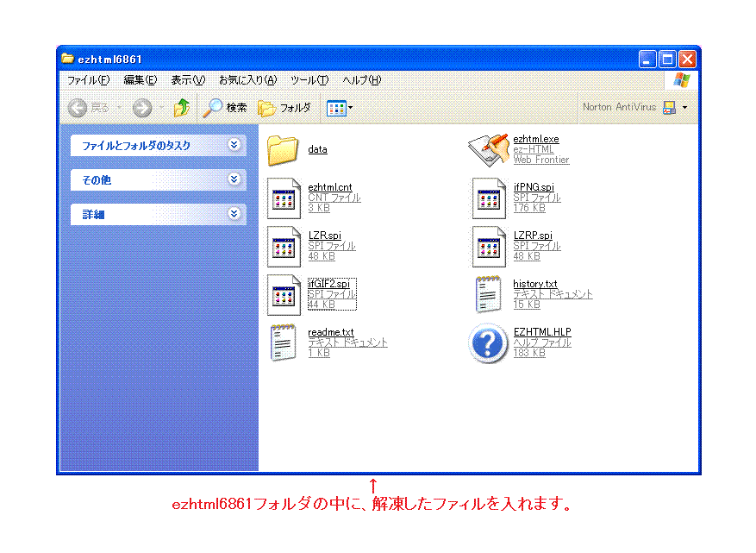Click the Views icon in toolbar
The width and height of the screenshot is (756, 553).
tap(336, 108)
